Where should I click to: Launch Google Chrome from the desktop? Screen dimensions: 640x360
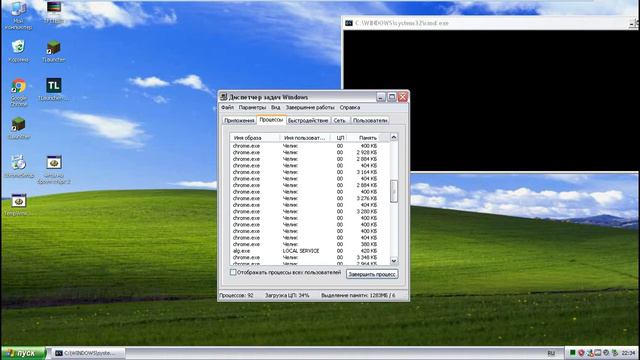coord(18,92)
